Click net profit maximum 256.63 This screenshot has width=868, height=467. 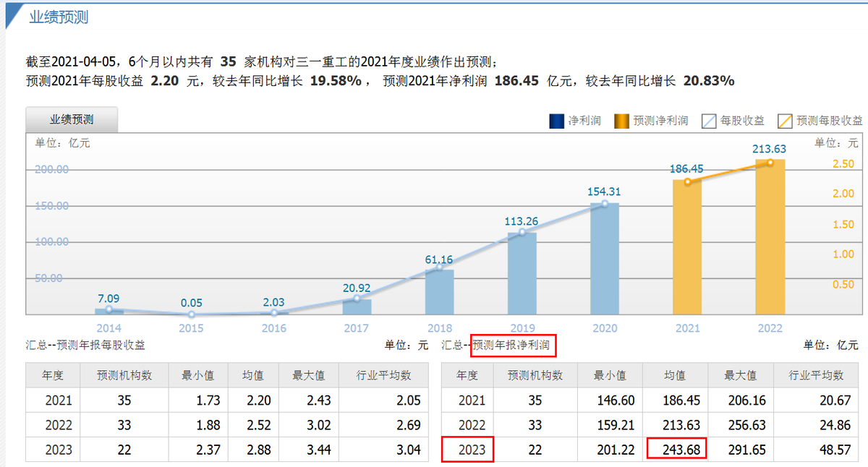click(x=746, y=425)
